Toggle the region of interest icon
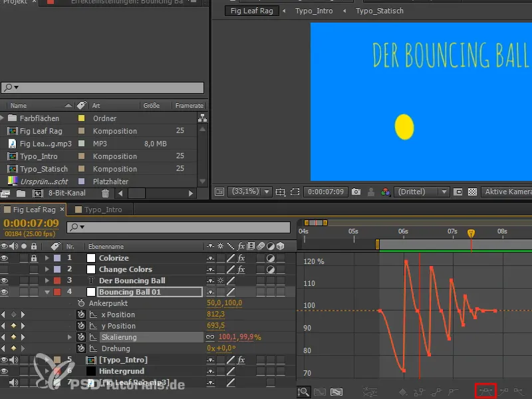The image size is (532, 399). (458, 192)
